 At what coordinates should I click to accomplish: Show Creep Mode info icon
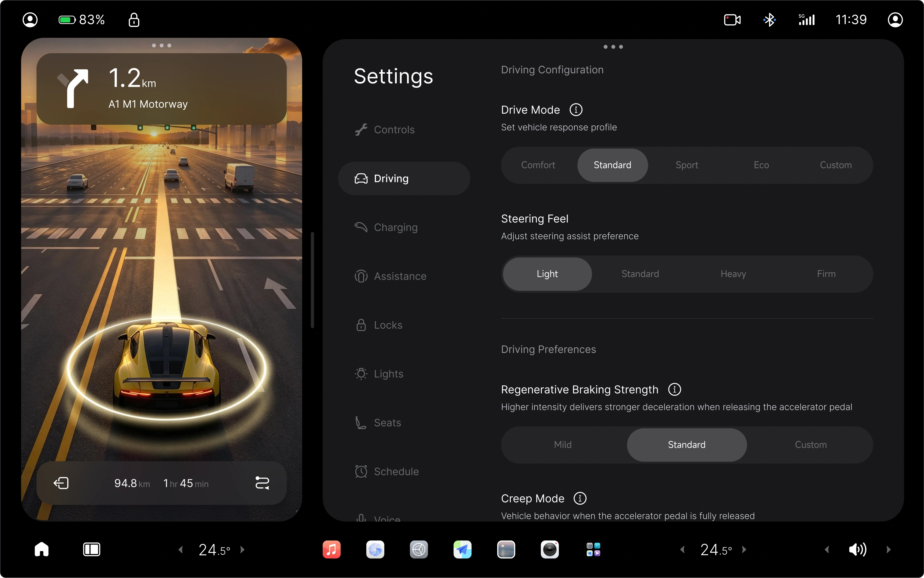[580, 499]
